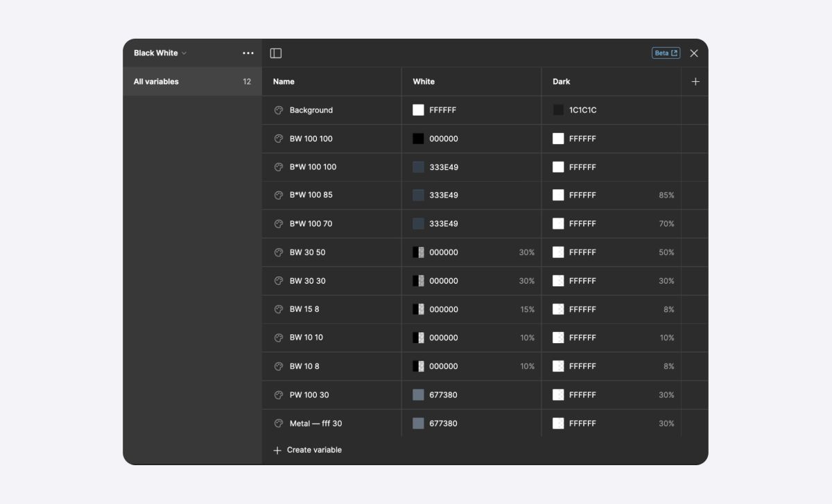
Task: Click the Name column header
Action: tap(284, 82)
